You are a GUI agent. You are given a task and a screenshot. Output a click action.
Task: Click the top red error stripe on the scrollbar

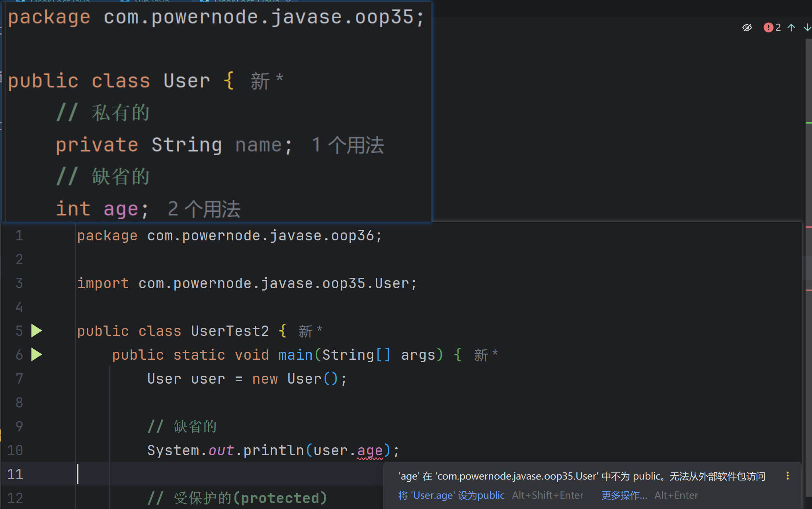coord(808,227)
